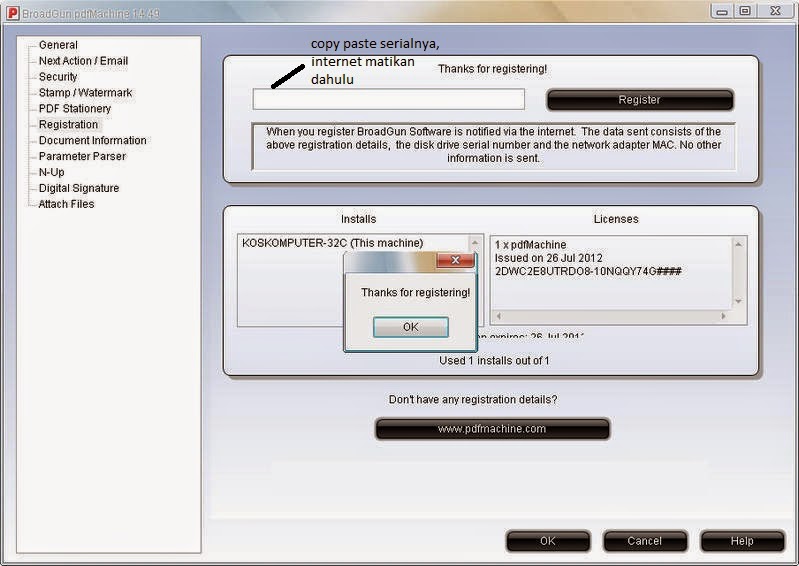Select PDF Stationery in sidebar

[75, 109]
